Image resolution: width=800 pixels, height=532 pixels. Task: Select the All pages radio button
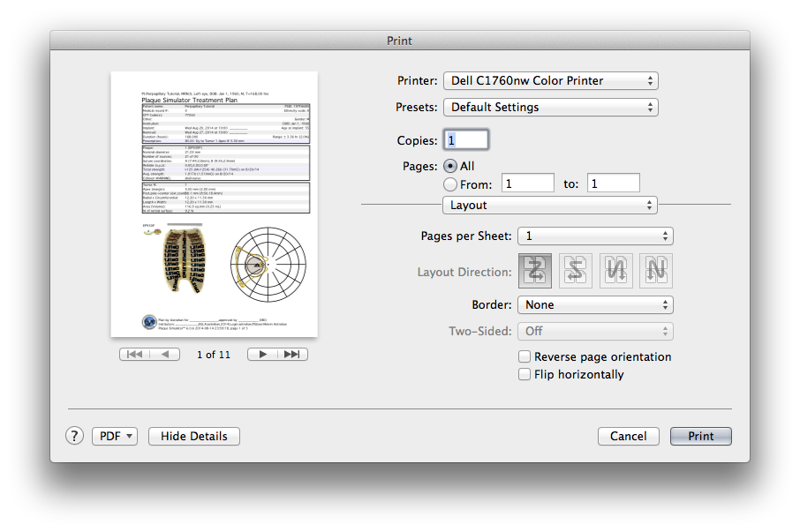[x=449, y=166]
